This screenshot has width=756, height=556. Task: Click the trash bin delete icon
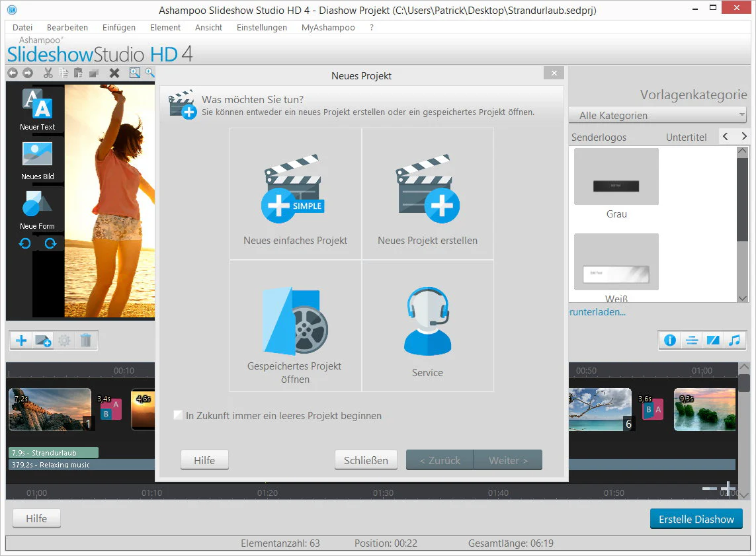point(86,340)
